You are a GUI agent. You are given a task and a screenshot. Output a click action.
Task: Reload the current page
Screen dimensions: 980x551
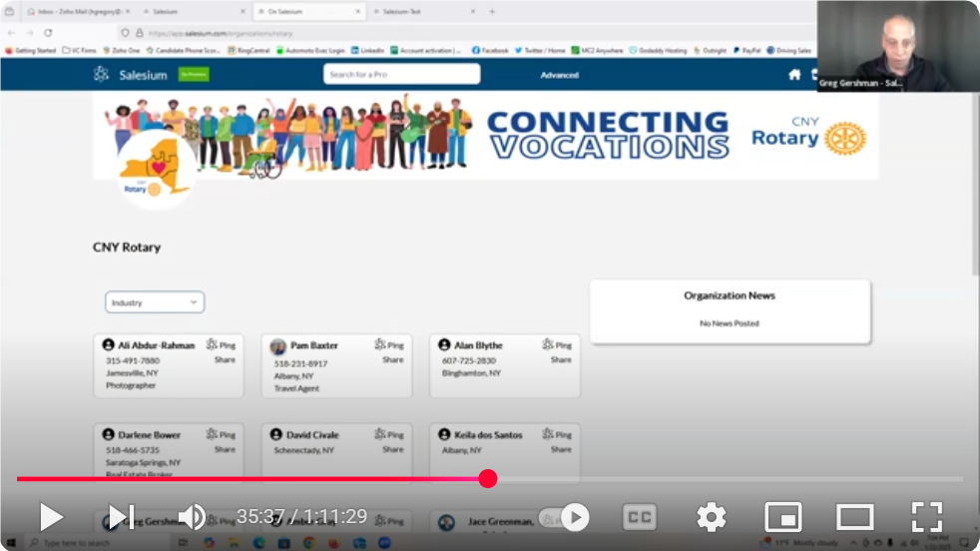48,33
